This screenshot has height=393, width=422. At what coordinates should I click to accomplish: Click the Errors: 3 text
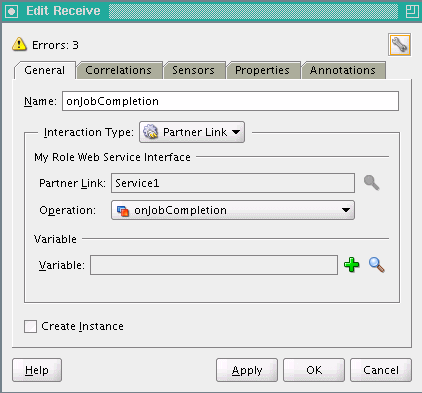[55, 45]
